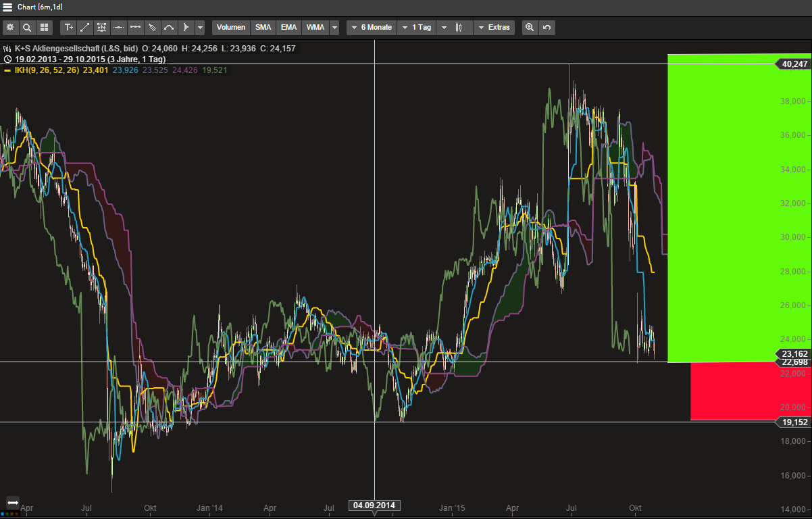Open the 1 Tag interval dropdown
812x519 pixels.
click(x=416, y=28)
